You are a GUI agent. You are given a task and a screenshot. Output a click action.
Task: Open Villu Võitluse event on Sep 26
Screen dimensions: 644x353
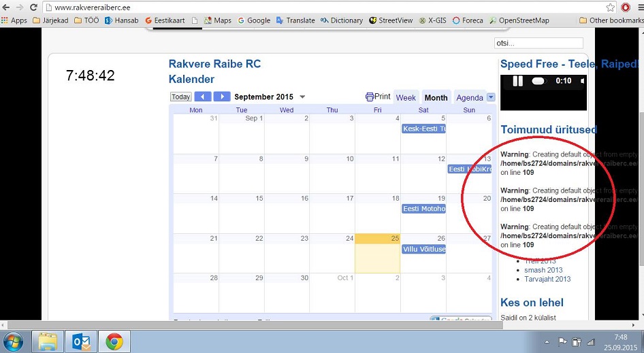coord(423,249)
